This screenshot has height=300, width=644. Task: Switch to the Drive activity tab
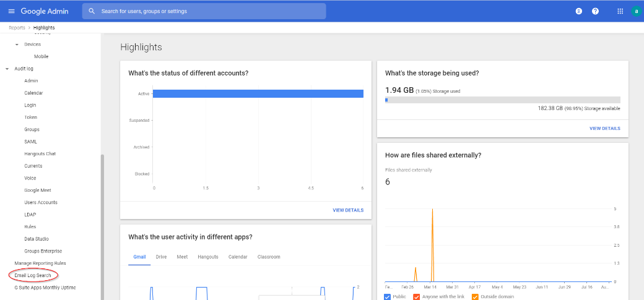161,257
